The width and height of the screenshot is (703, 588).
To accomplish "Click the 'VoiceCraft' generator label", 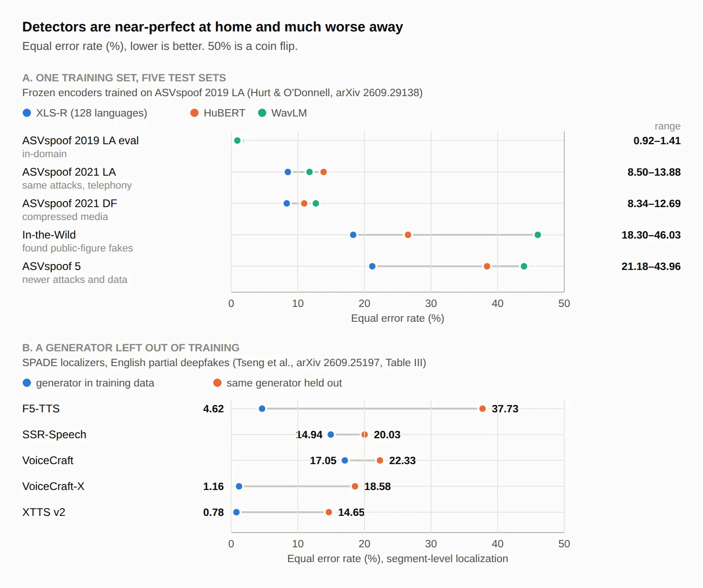I will point(48,460).
